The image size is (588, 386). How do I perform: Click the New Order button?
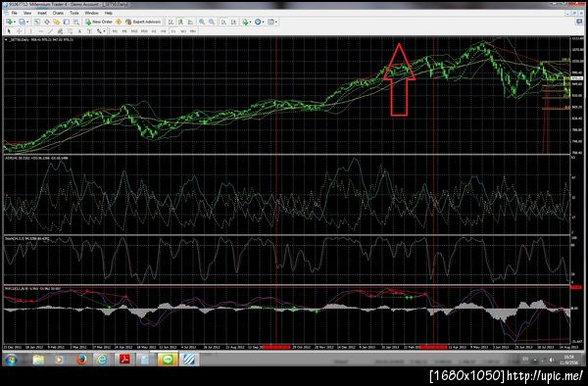(99, 22)
